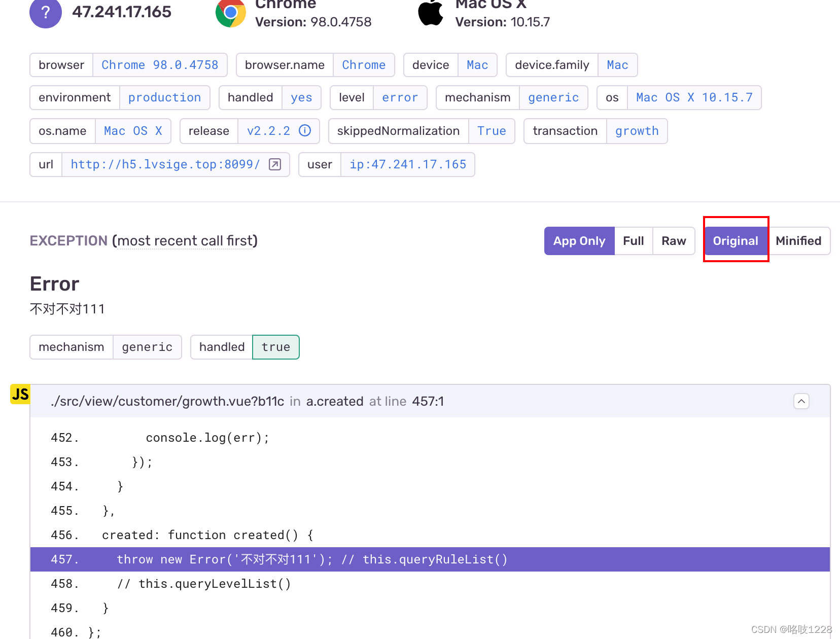The image size is (840, 639).
Task: Click the a.created function name
Action: pos(335,401)
